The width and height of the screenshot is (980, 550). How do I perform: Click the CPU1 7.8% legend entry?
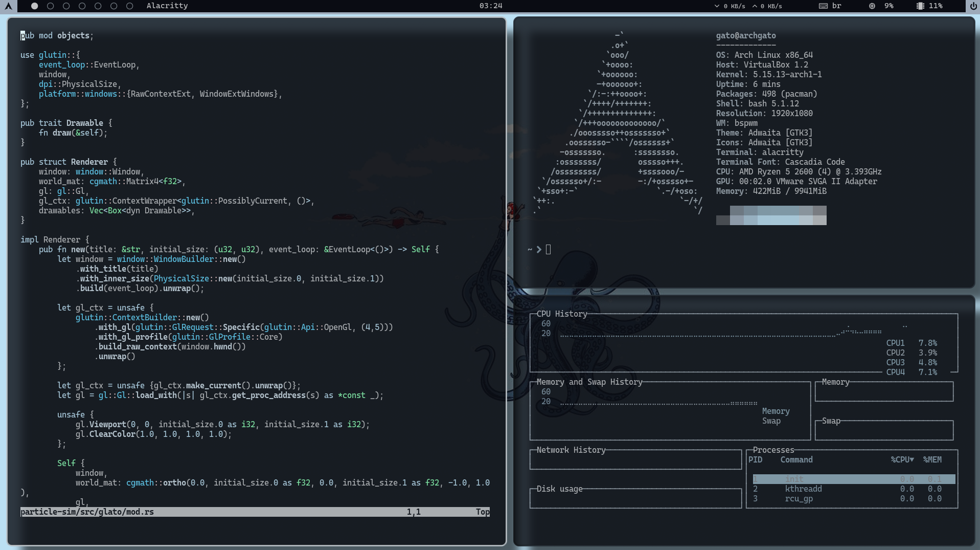pyautogui.click(x=911, y=343)
